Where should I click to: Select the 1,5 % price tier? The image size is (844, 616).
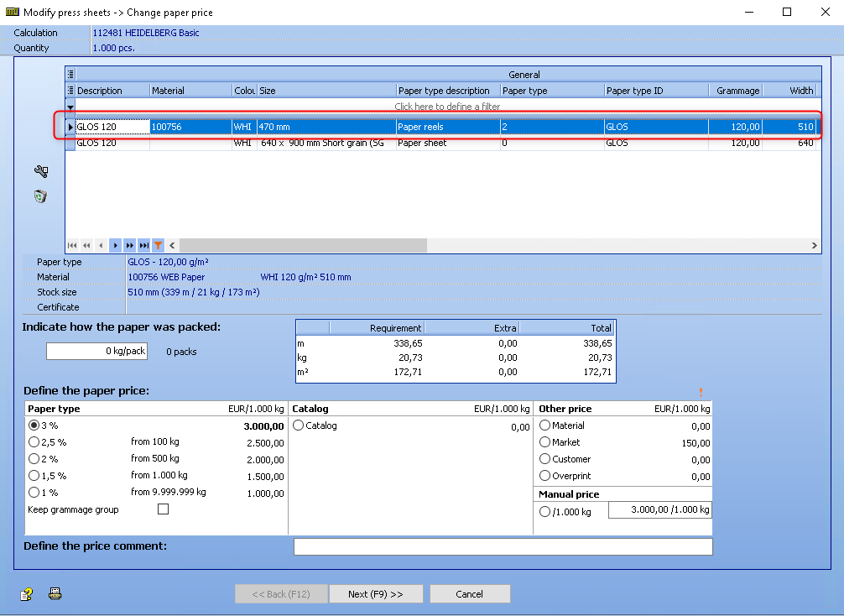tap(34, 476)
